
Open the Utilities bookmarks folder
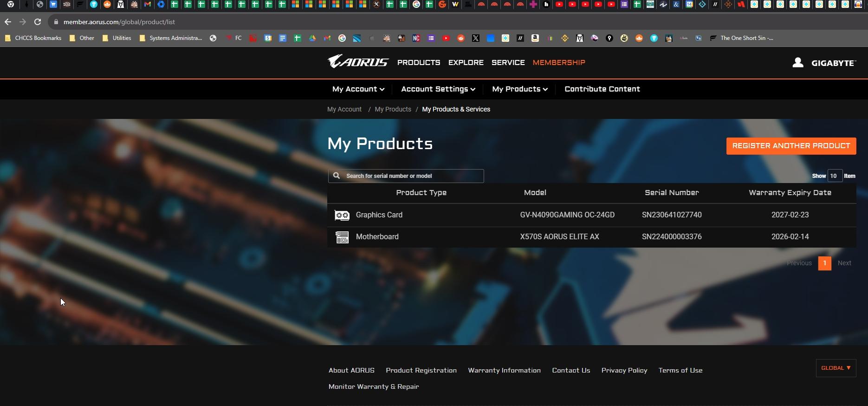click(x=117, y=38)
